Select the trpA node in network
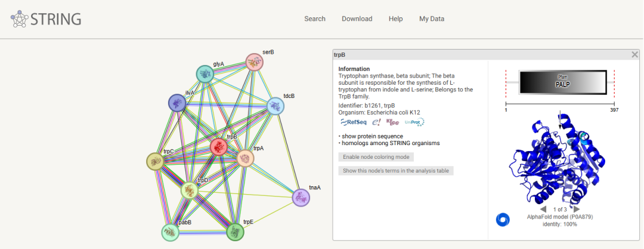The width and height of the screenshot is (644, 249). coord(246,158)
